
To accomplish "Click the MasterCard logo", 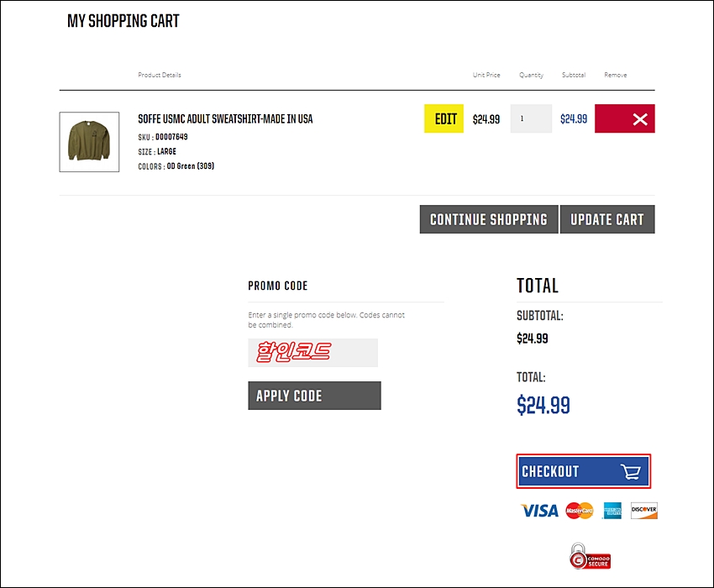I will tap(580, 511).
